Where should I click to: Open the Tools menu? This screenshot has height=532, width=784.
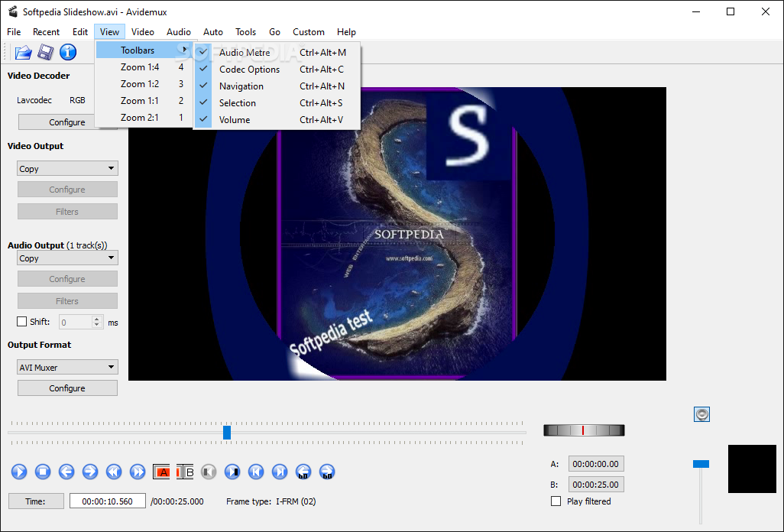pos(245,32)
